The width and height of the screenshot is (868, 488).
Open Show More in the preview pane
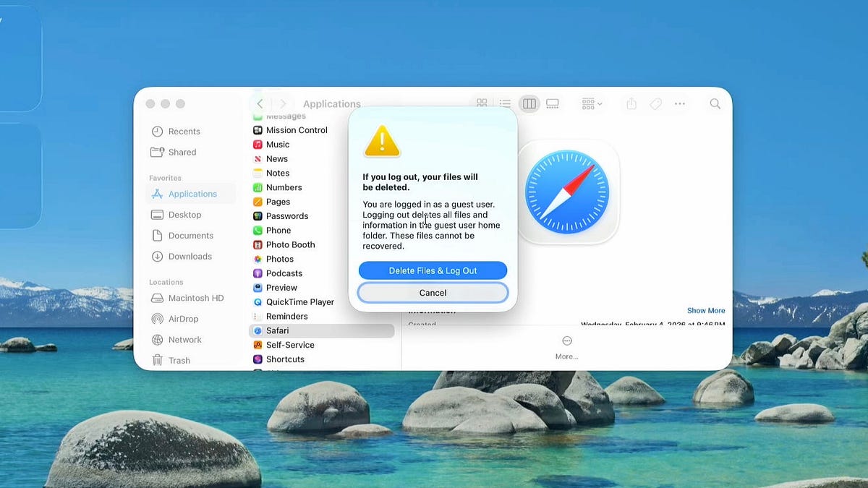tap(706, 310)
